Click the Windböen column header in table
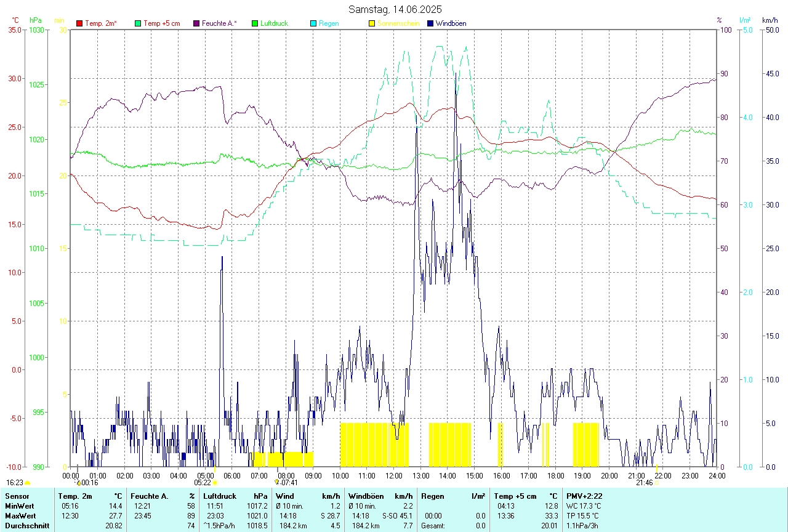 366,496
